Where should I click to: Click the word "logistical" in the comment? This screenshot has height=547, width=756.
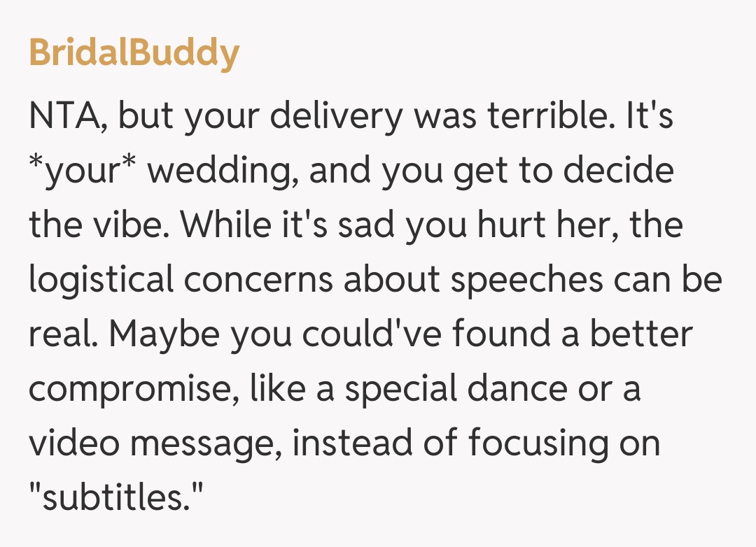(x=101, y=279)
